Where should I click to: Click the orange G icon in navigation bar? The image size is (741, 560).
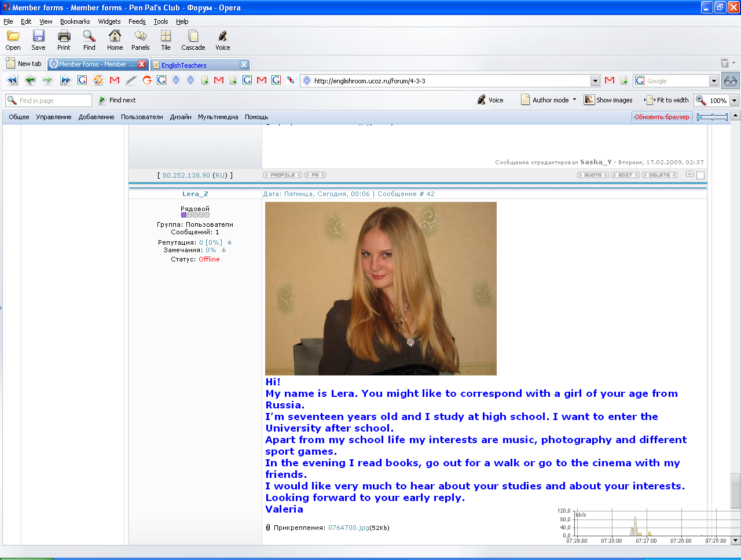(x=147, y=80)
